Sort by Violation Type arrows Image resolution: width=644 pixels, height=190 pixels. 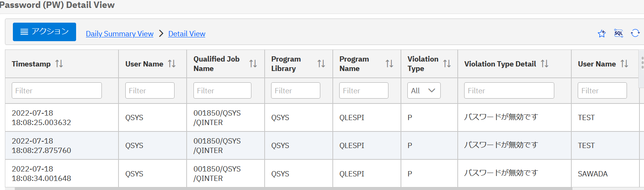447,63
